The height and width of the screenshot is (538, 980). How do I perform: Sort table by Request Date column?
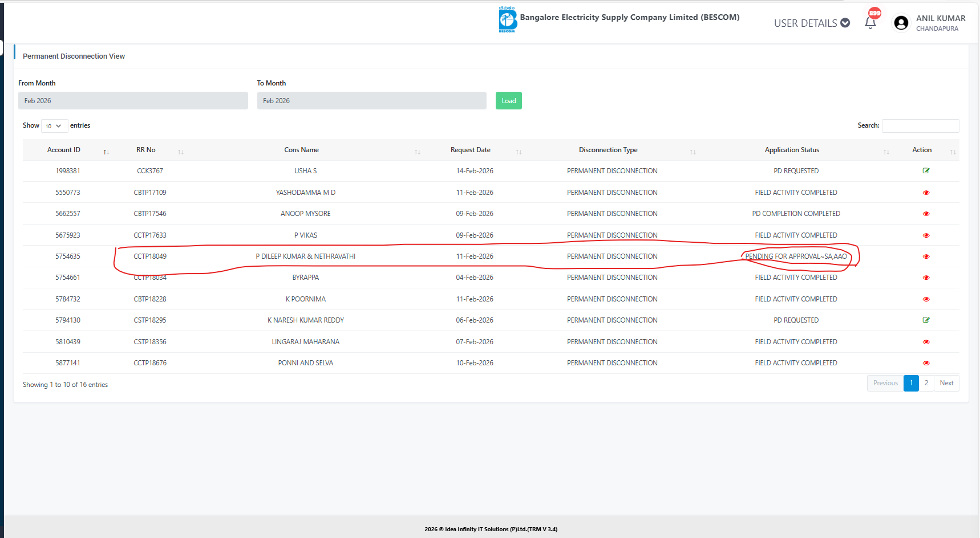point(471,150)
